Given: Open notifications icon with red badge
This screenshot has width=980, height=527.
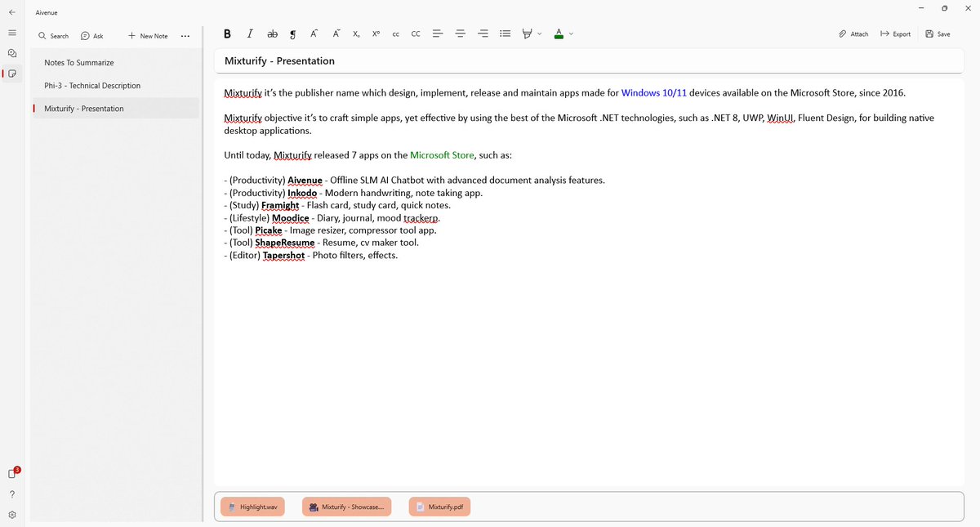Looking at the screenshot, I should 13,473.
